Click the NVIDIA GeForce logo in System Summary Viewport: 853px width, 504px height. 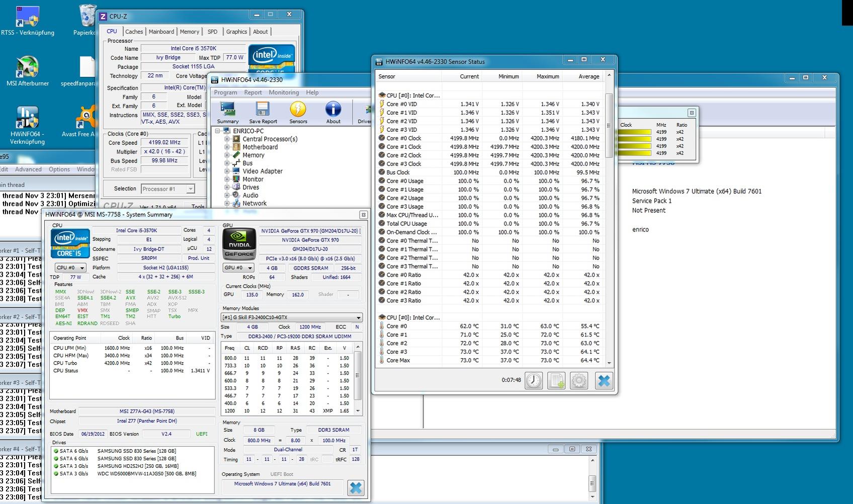click(239, 245)
